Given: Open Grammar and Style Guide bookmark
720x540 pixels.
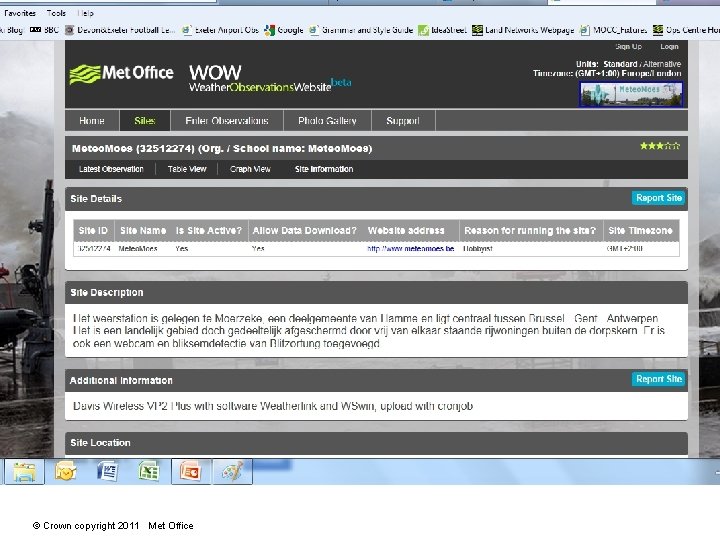Looking at the screenshot, I should (x=361, y=30).
